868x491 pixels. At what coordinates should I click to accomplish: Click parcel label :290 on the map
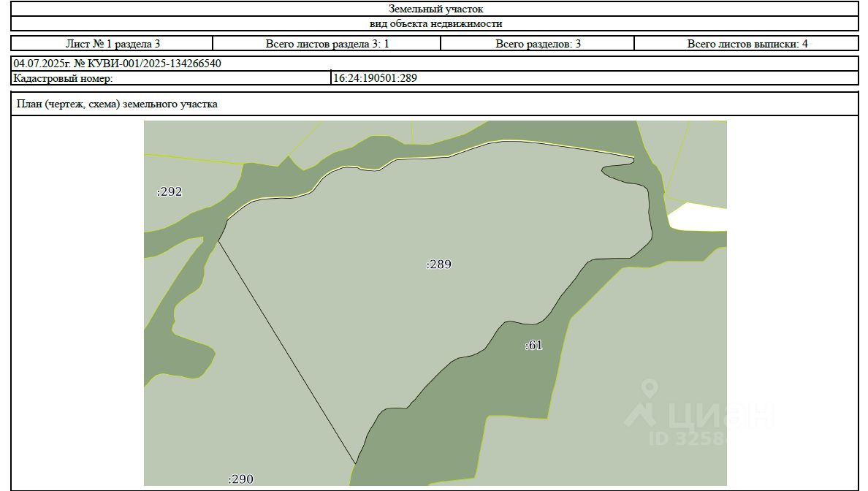[x=241, y=479]
